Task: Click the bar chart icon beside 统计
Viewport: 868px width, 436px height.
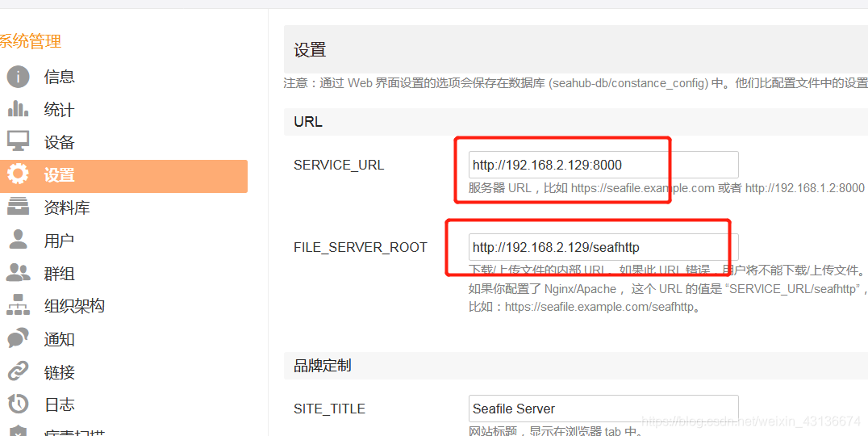Action: coord(18,108)
